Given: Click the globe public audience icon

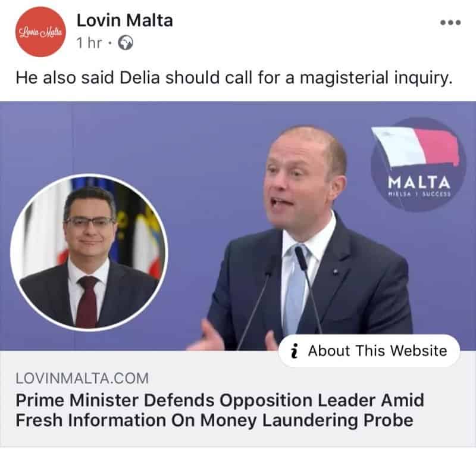Looking at the screenshot, I should [126, 43].
